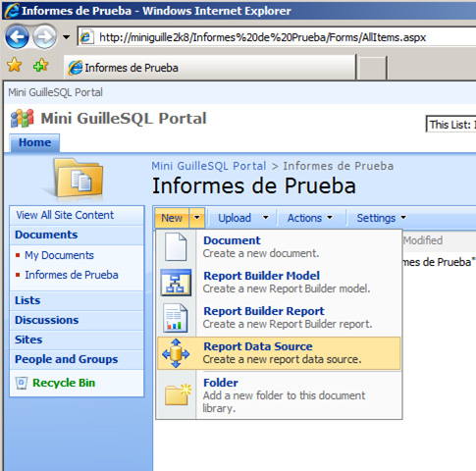Viewport: 476px width, 471px height.
Task: Click the browser Forward arrow button
Action: (x=44, y=36)
